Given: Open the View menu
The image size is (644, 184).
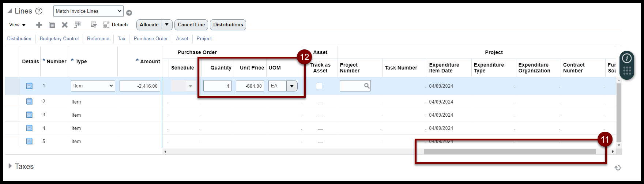Looking at the screenshot, I should tap(18, 25).
